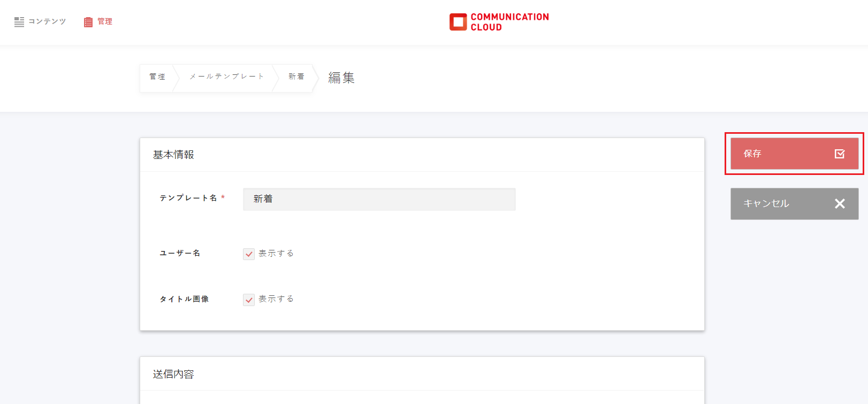
Task: Click the red square logo icon
Action: 458,22
